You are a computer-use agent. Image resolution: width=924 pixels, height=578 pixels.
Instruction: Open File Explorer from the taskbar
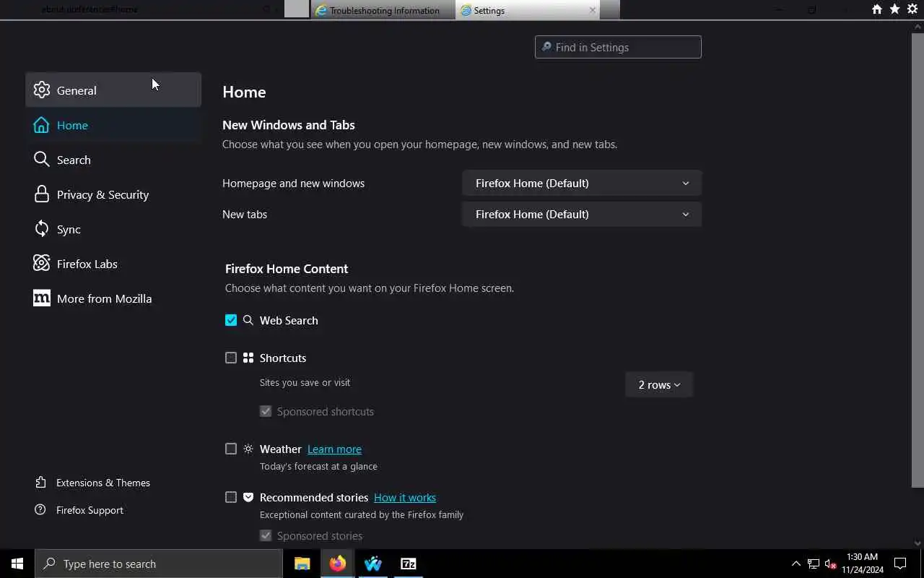click(302, 564)
